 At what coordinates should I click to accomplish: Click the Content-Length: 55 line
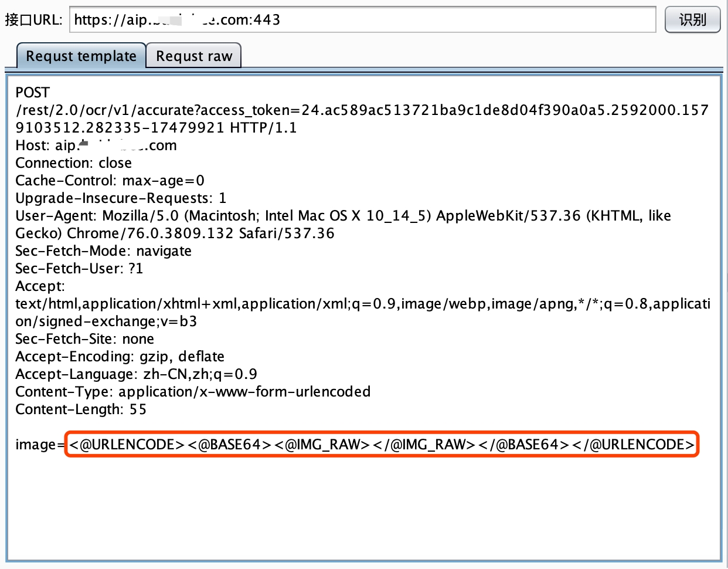tap(81, 409)
